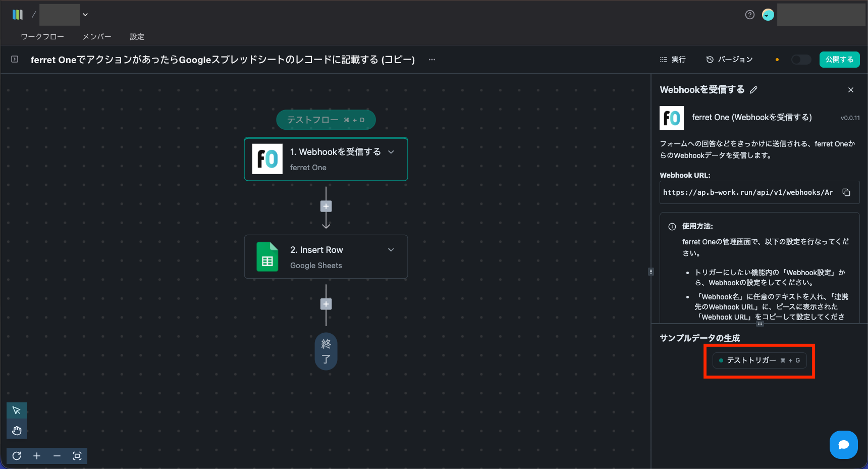Zoom in on the canvas
The width and height of the screenshot is (868, 469).
click(37, 456)
